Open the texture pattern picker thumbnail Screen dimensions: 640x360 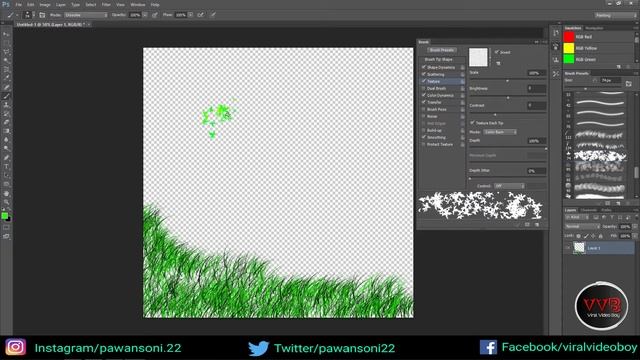[478, 57]
